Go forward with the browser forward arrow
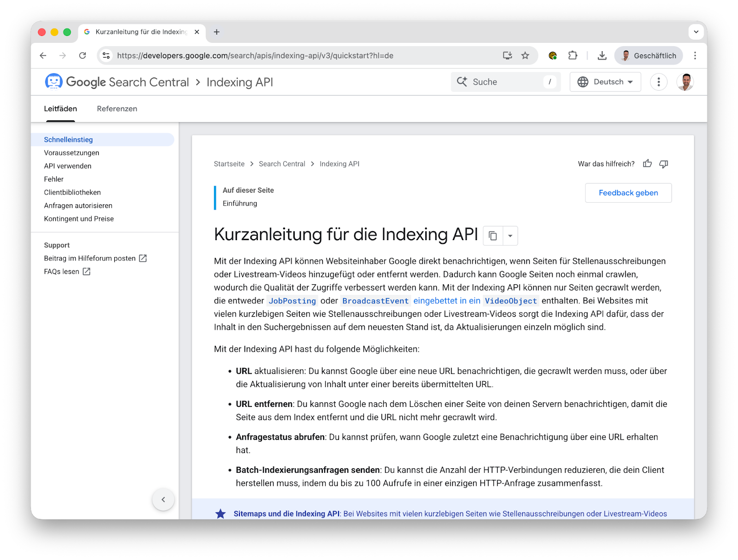 coord(63,56)
